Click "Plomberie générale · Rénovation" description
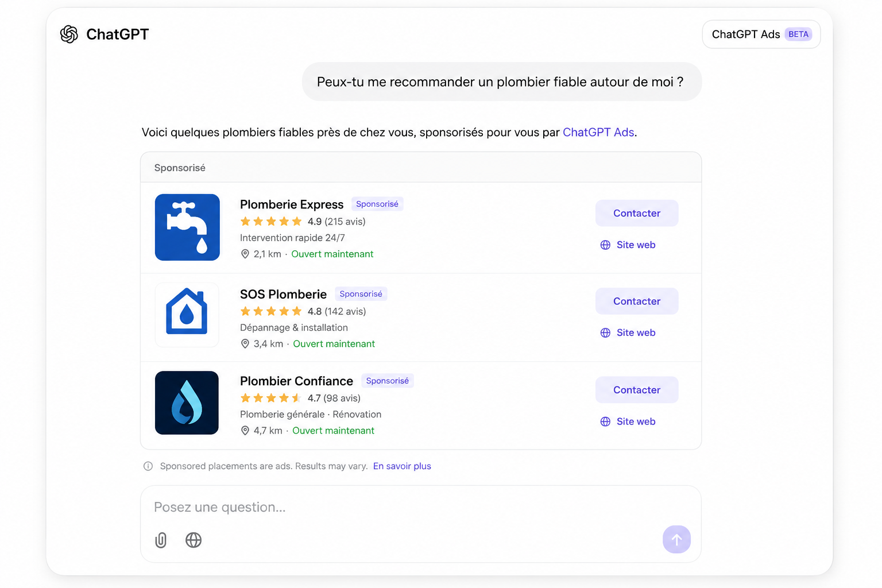This screenshot has width=882, height=588. (x=311, y=414)
